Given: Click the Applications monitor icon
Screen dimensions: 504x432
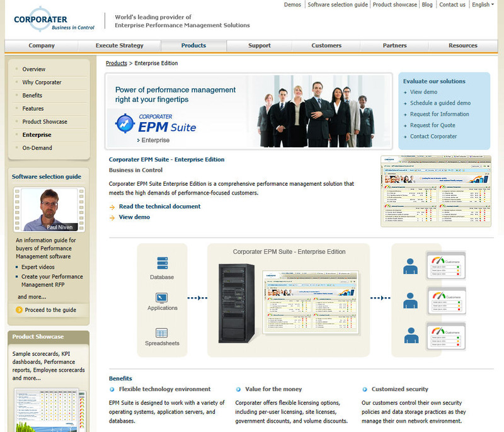Looking at the screenshot, I should click(162, 297).
